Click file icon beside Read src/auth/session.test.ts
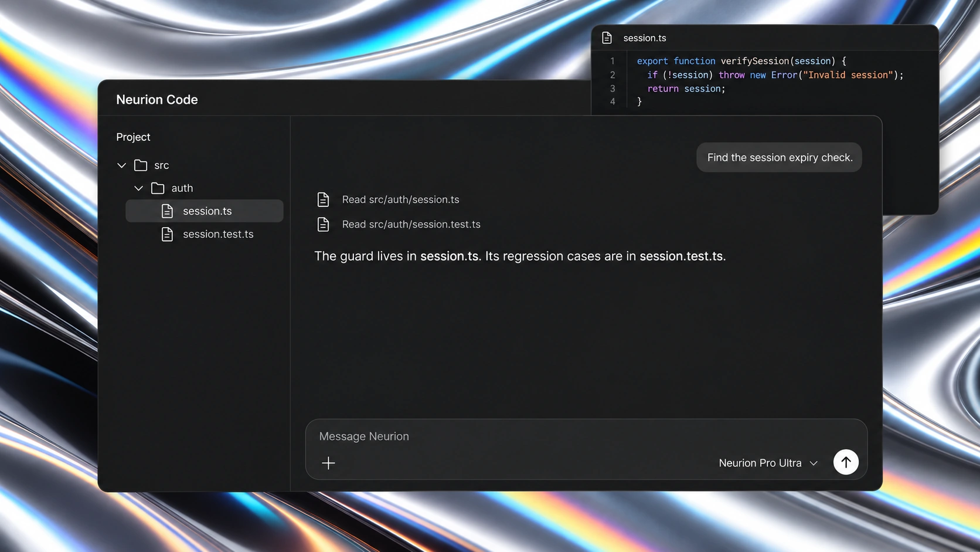 pyautogui.click(x=323, y=224)
